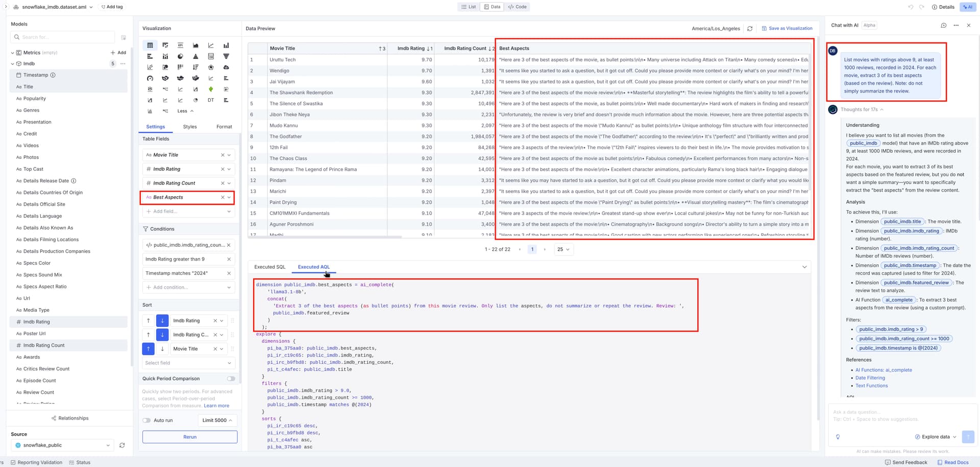The width and height of the screenshot is (980, 467).
Task: Pick the funnel chart visualization icon
Action: (x=226, y=56)
